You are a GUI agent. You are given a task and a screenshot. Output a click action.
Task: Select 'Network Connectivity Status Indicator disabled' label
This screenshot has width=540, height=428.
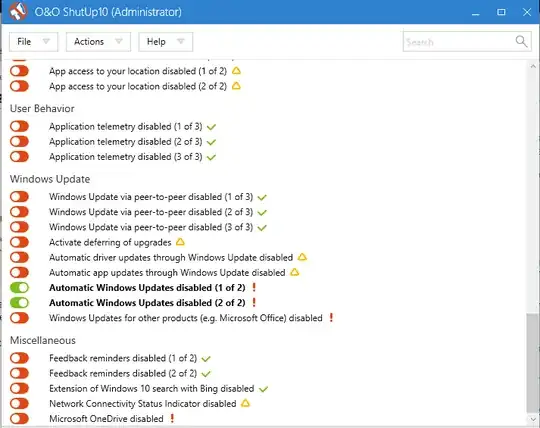[x=143, y=404]
